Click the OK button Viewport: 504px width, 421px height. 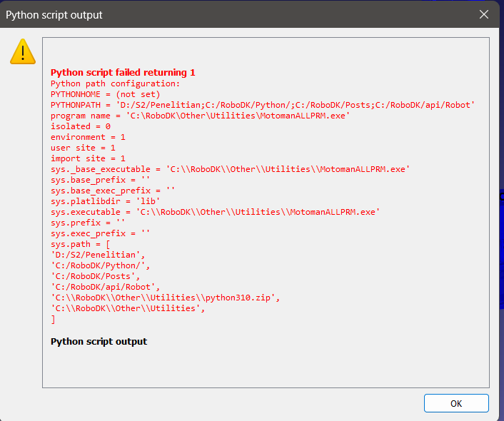pos(456,403)
